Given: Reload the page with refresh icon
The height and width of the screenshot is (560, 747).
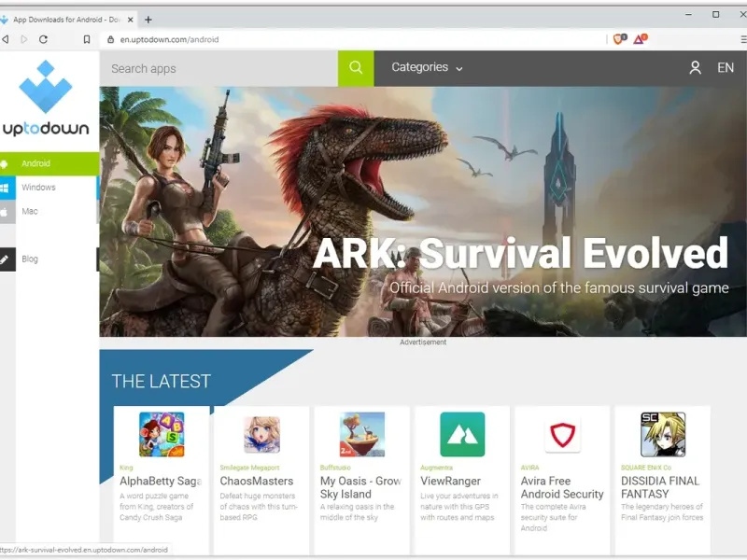Looking at the screenshot, I should click(43, 39).
